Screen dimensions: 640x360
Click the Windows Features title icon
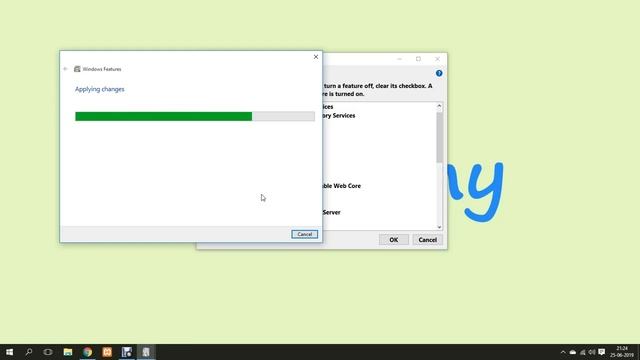click(x=77, y=69)
